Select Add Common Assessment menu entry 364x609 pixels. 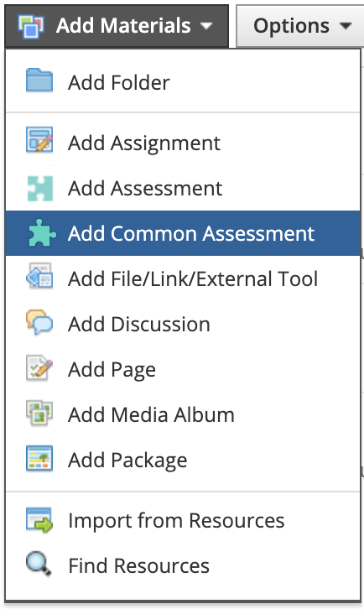click(x=183, y=233)
